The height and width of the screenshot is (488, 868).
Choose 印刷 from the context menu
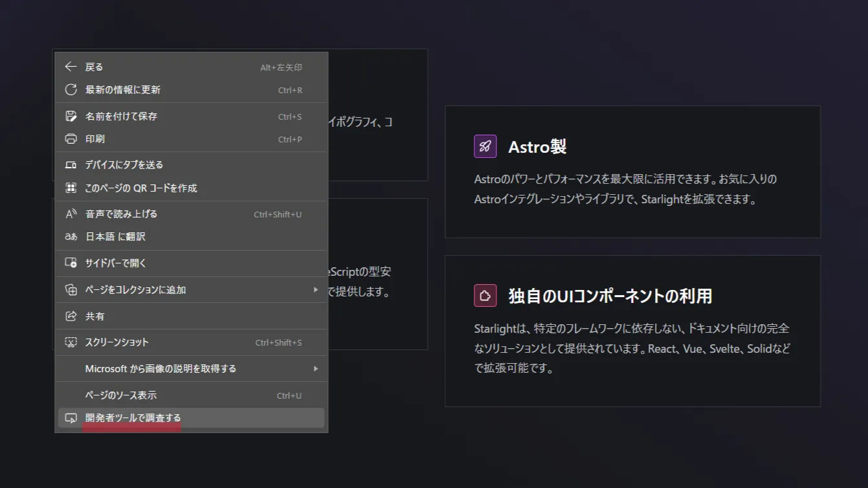[192, 139]
